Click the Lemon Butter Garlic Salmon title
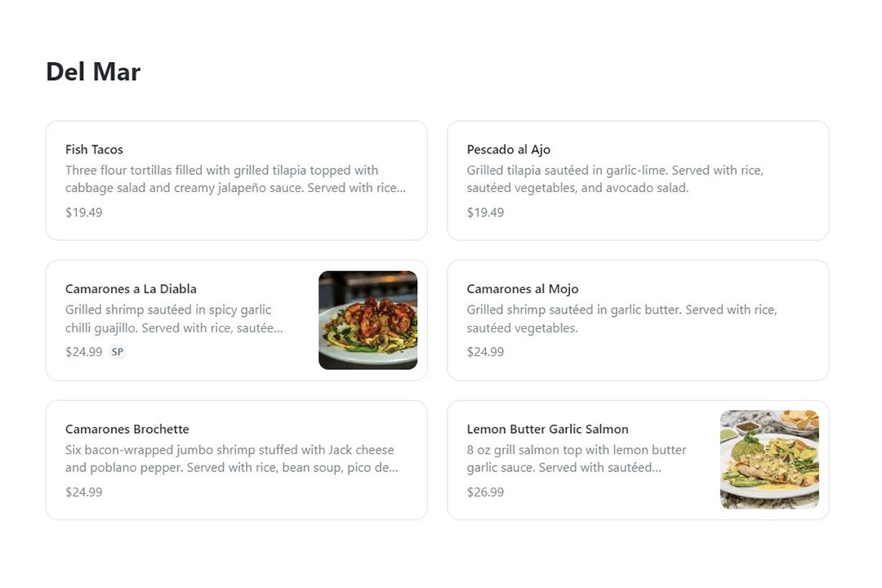 [x=548, y=430]
